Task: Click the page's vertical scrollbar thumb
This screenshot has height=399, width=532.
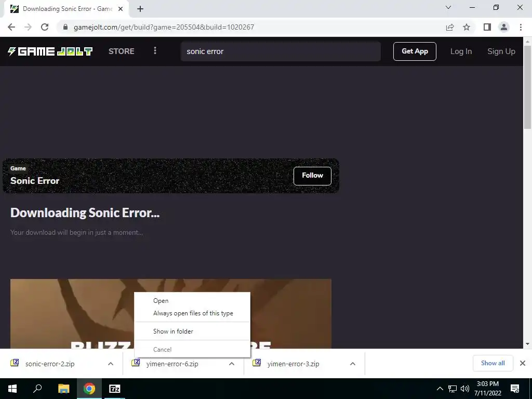Action: [x=527, y=87]
